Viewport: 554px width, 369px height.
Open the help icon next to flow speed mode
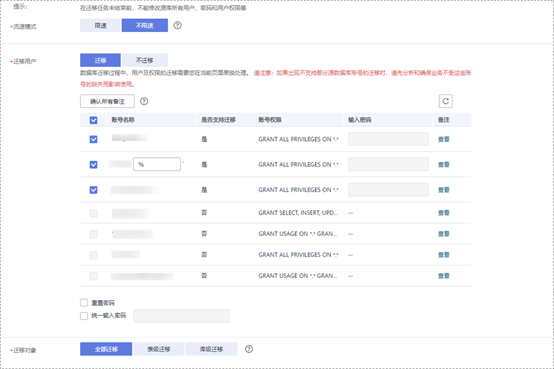click(177, 25)
